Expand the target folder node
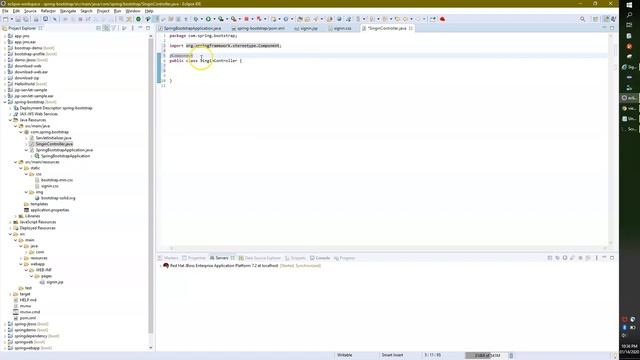This screenshot has height=360, width=640. click(10, 294)
